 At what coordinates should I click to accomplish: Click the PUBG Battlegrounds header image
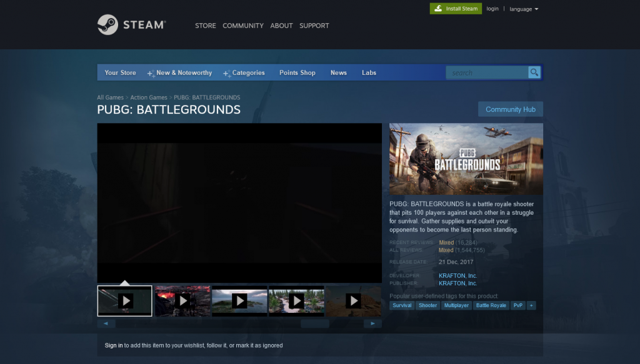(466, 159)
